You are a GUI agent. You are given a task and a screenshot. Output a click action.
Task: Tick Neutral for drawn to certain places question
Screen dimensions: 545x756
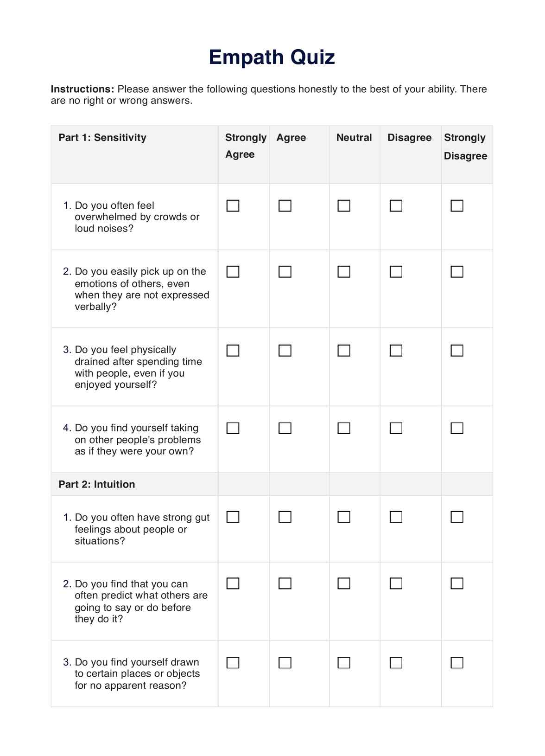click(x=344, y=663)
